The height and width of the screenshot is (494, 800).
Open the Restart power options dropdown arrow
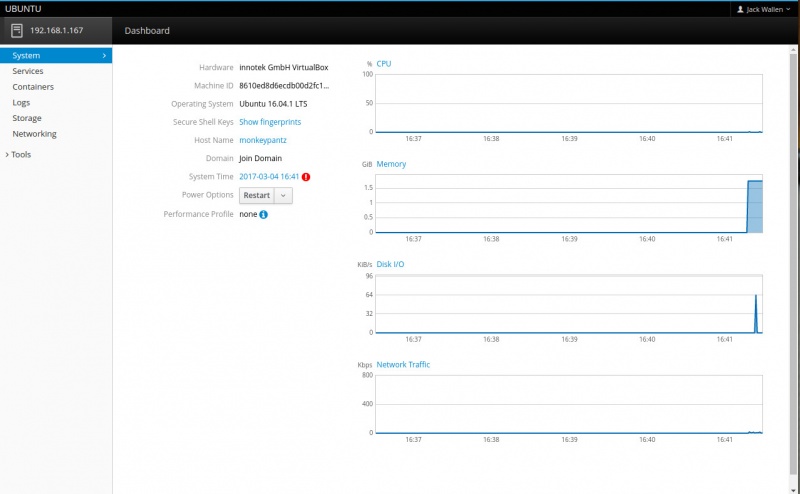283,196
